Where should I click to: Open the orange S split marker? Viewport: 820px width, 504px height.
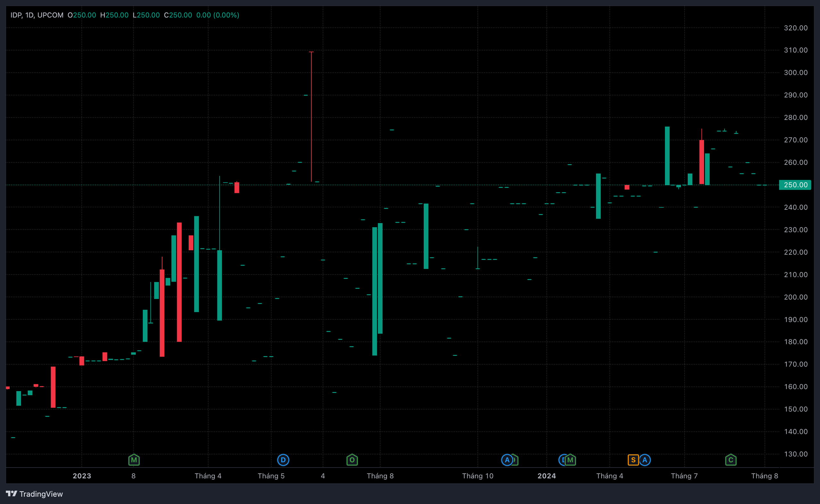point(633,460)
